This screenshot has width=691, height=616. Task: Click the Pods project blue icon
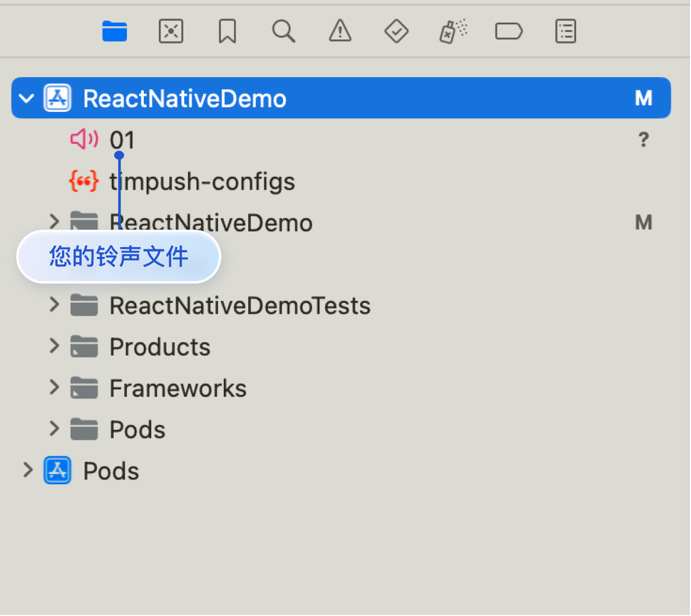[57, 470]
